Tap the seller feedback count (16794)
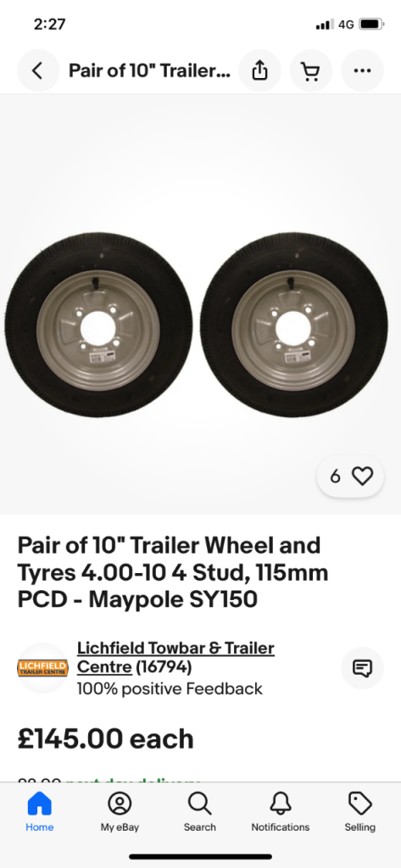The height and width of the screenshot is (868, 401). (164, 667)
